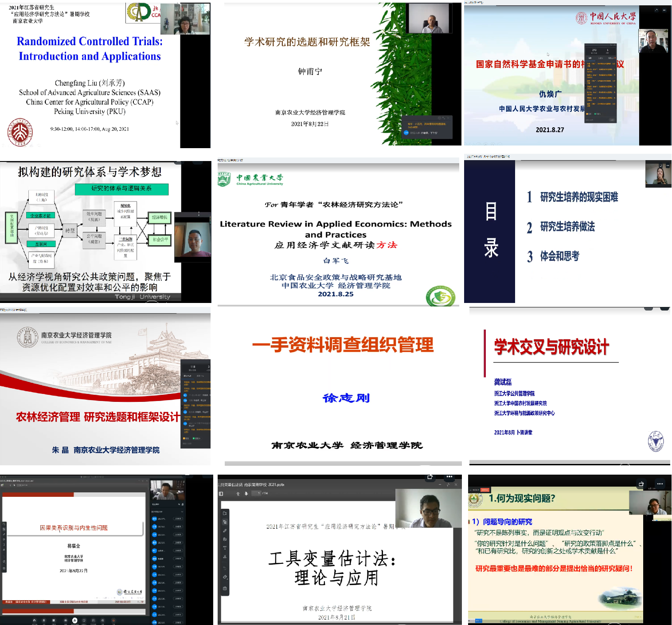This screenshot has width=672, height=625.
Task: Toggle the sidebar panel in 工具变量估计法 viewer
Action: 221,493
